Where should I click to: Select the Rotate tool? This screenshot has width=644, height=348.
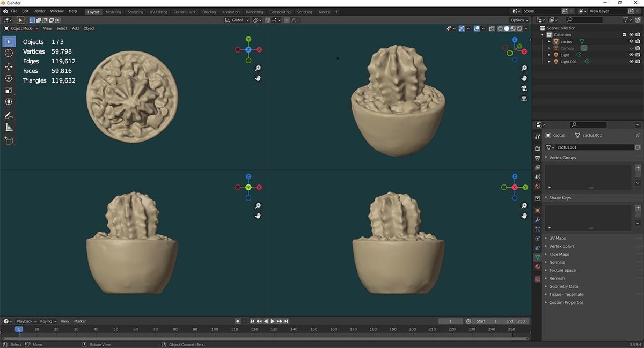click(9, 78)
